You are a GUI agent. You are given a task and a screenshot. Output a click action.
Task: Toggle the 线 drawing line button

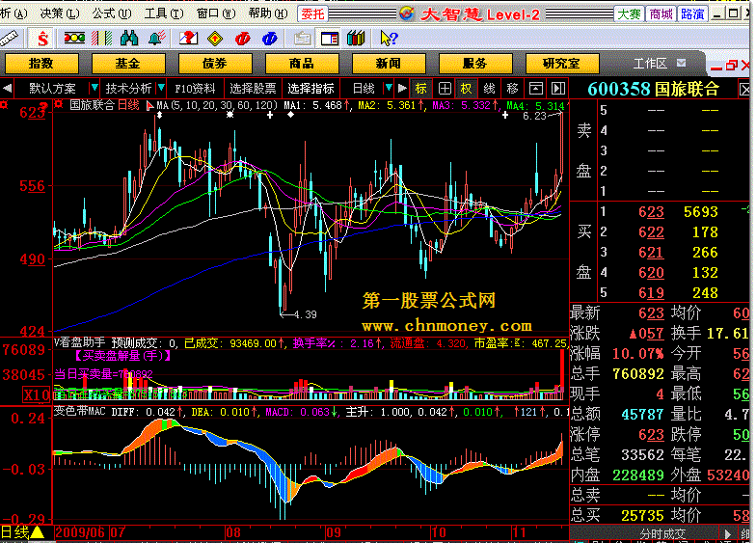(x=489, y=89)
